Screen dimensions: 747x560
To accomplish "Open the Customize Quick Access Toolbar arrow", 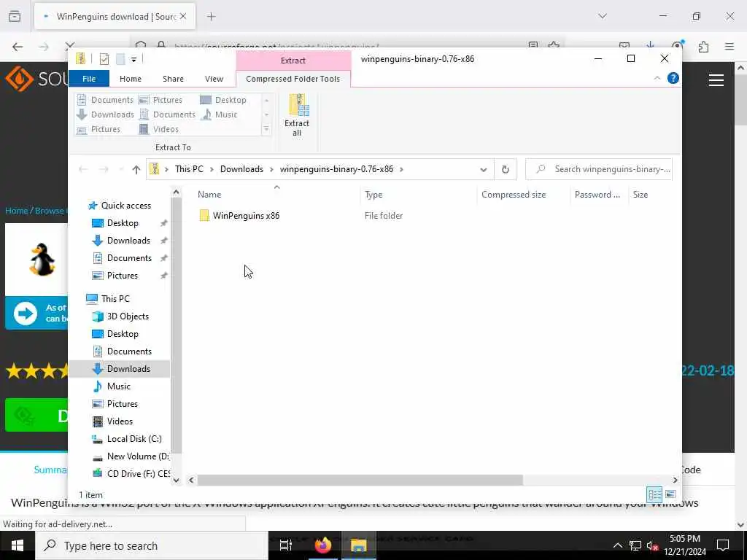I will tap(134, 60).
